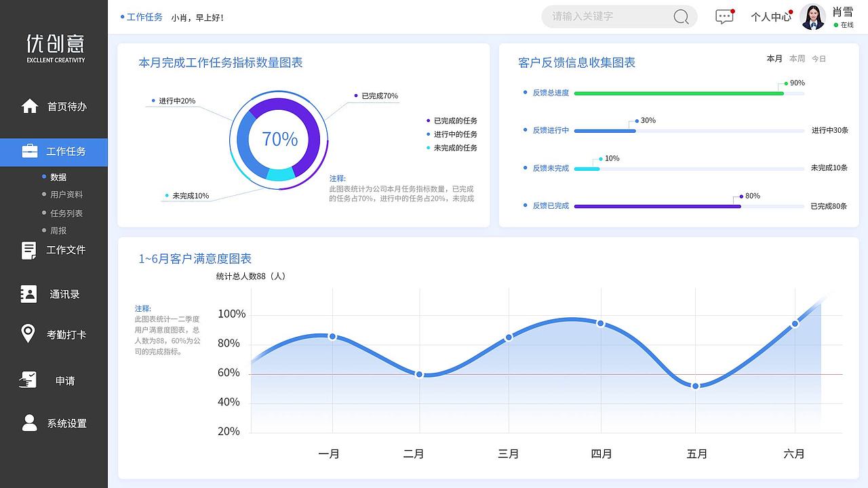Click the 未完成10条 count text
Screen dimensions: 868x488
(830, 168)
